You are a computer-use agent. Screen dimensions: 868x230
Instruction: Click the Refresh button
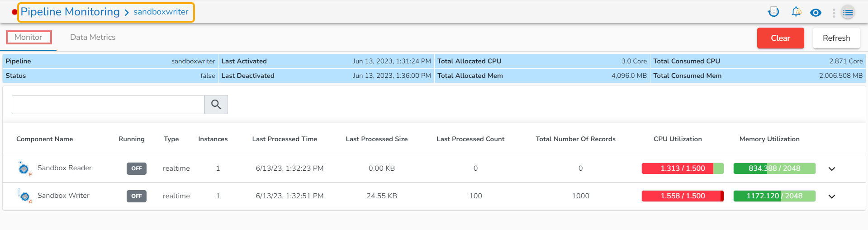(x=836, y=38)
